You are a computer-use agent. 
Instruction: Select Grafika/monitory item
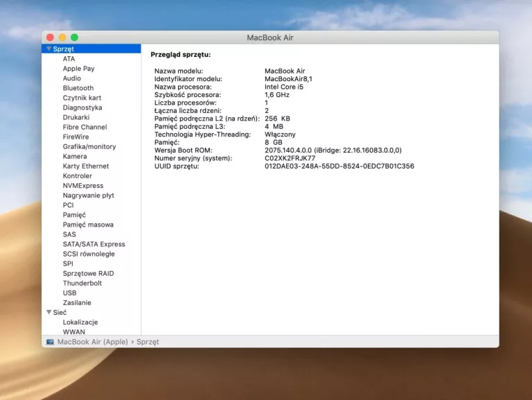(x=89, y=147)
